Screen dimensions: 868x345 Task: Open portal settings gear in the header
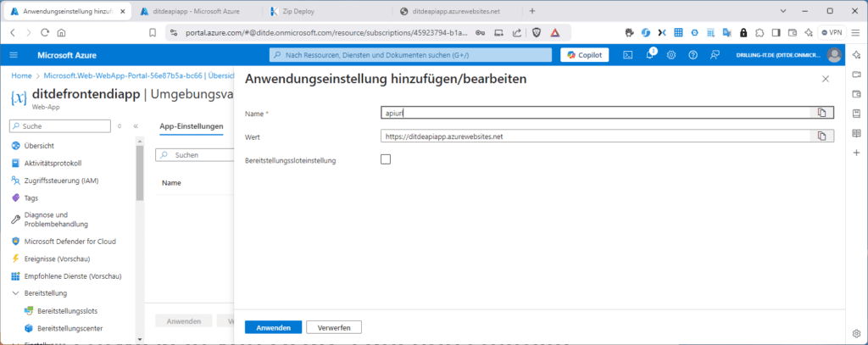tap(671, 55)
